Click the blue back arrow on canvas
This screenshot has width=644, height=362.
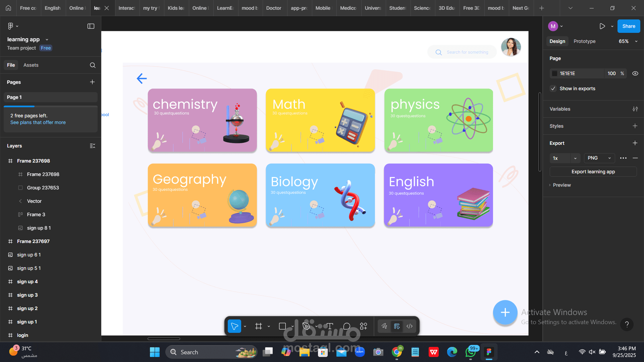142,78
